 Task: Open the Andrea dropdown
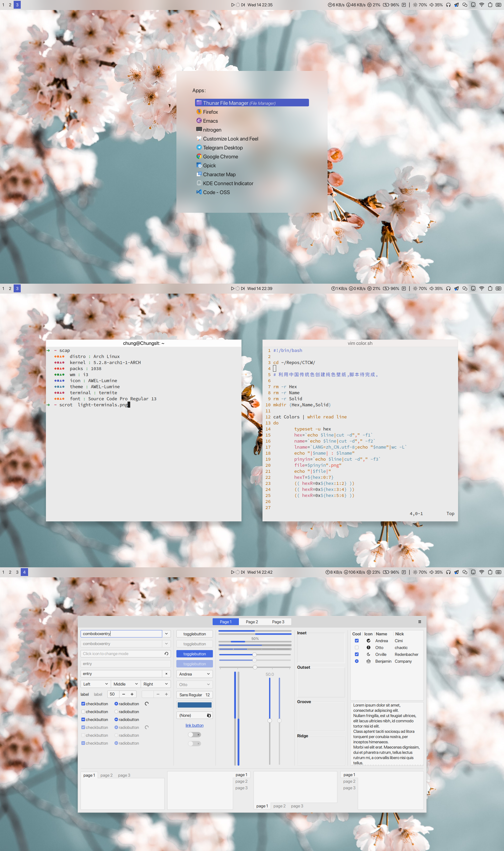[x=194, y=674]
